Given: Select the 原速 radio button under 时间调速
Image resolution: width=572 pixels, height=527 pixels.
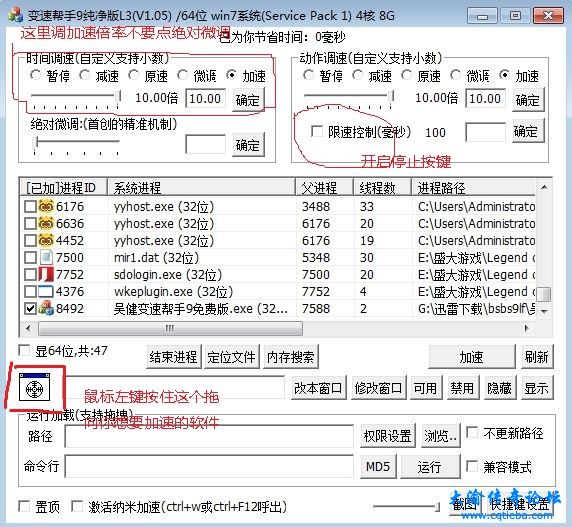Looking at the screenshot, I should click(x=134, y=75).
